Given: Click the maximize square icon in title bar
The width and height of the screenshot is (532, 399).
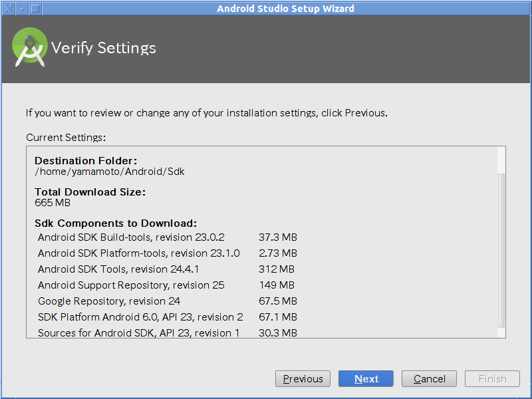Looking at the screenshot, I should 35,9.
